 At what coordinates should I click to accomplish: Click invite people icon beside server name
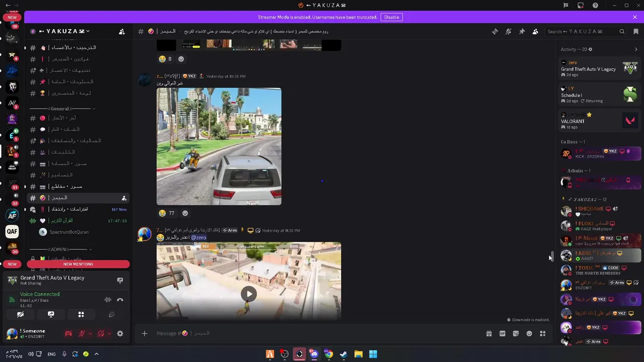tap(122, 32)
